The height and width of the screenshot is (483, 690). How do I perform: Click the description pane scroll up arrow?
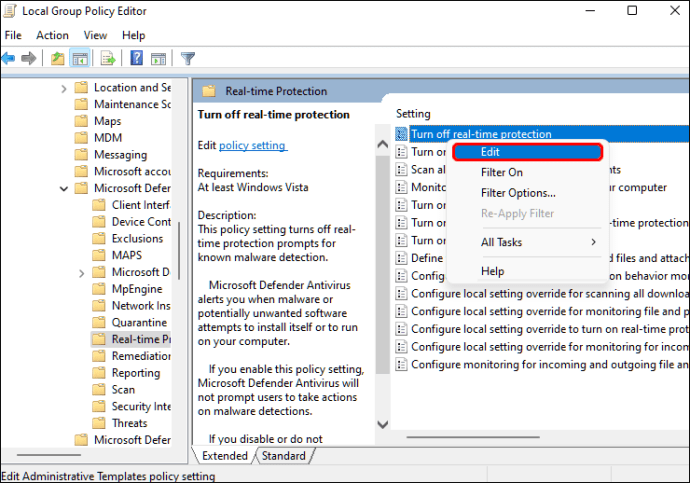(x=381, y=143)
